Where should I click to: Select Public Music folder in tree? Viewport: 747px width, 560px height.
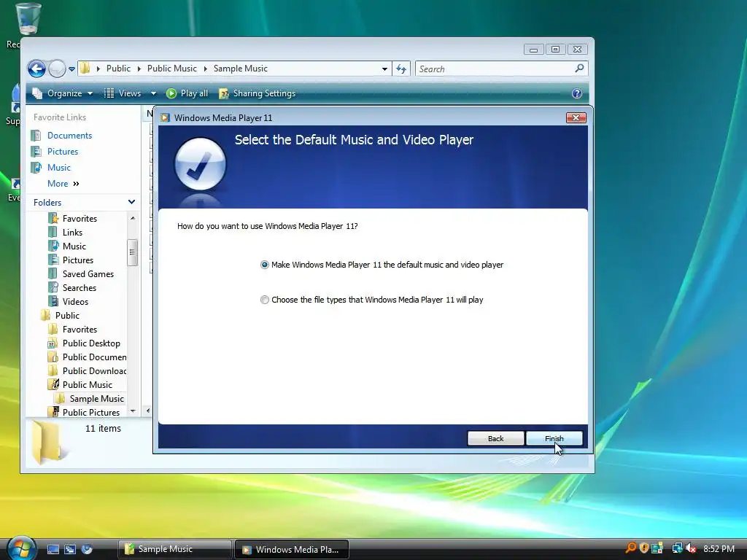click(x=88, y=385)
